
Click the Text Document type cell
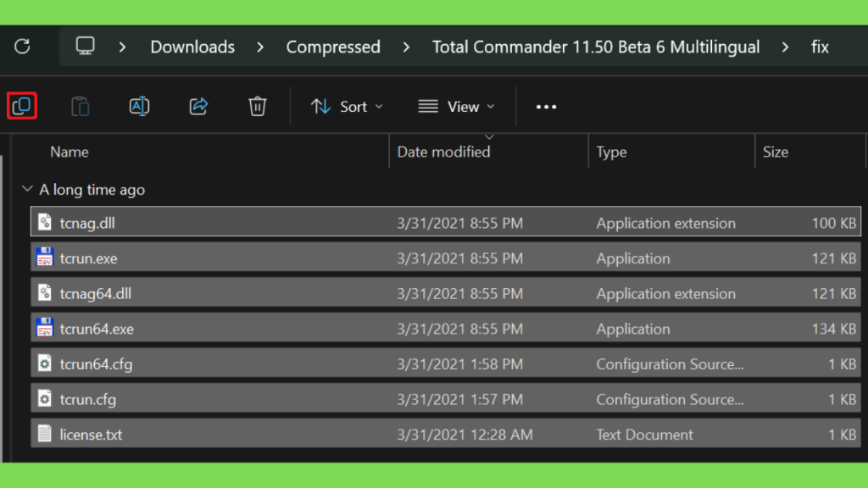644,435
